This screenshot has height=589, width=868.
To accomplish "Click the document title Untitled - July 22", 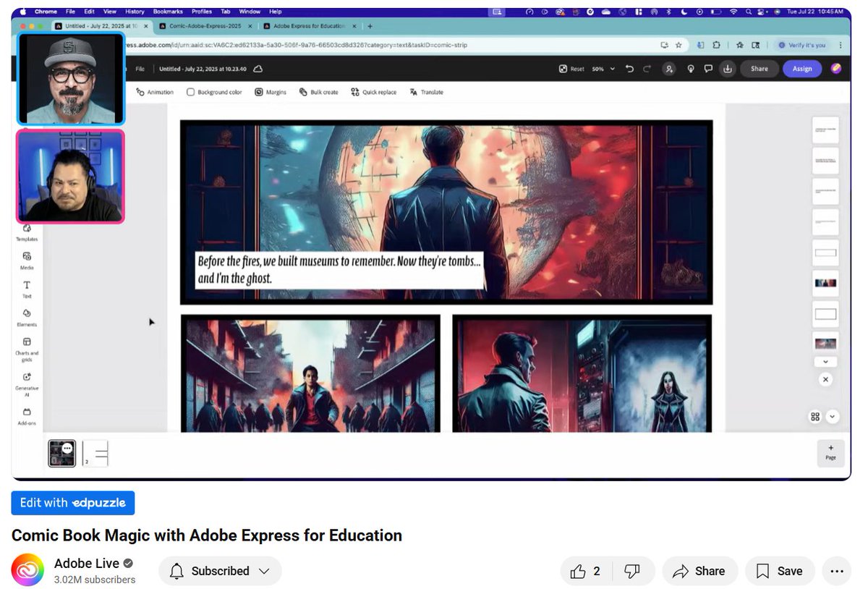I will click(x=203, y=69).
